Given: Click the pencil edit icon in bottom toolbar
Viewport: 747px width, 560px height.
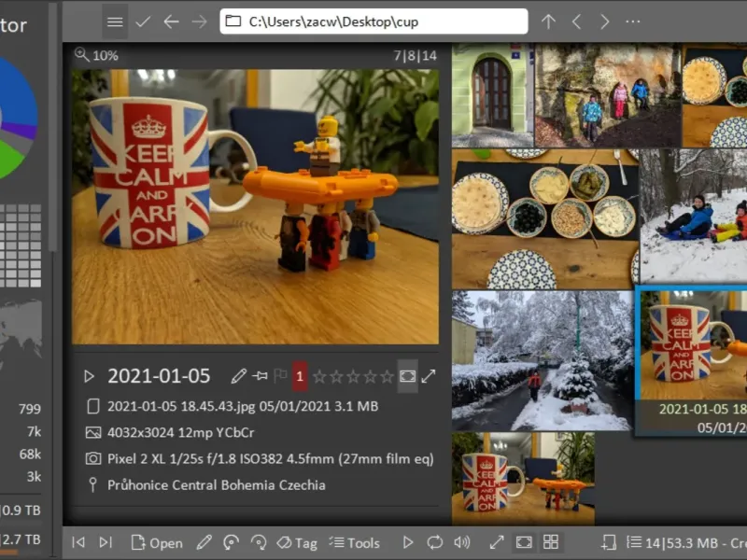Looking at the screenshot, I should click(x=204, y=542).
